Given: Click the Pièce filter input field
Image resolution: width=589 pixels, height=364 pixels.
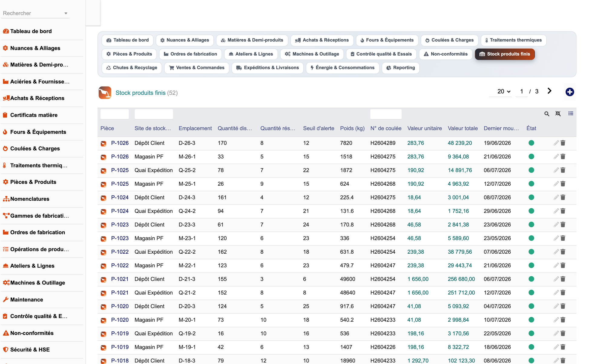Looking at the screenshot, I should point(115,114).
